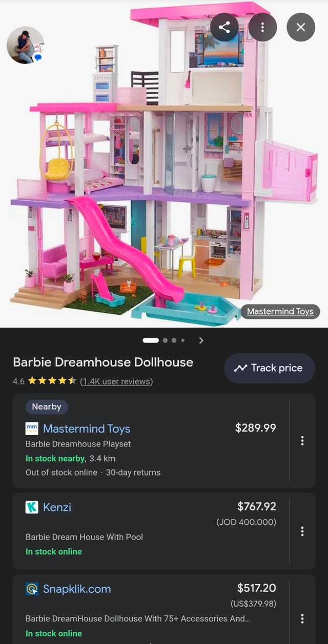The height and width of the screenshot is (644, 328).
Task: Tap the Track price button
Action: (270, 368)
